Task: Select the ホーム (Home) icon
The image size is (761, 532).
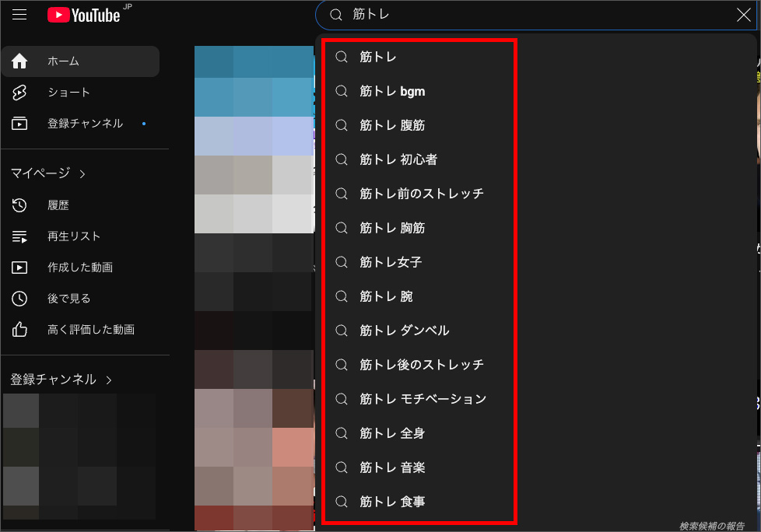Action: pyautogui.click(x=19, y=61)
